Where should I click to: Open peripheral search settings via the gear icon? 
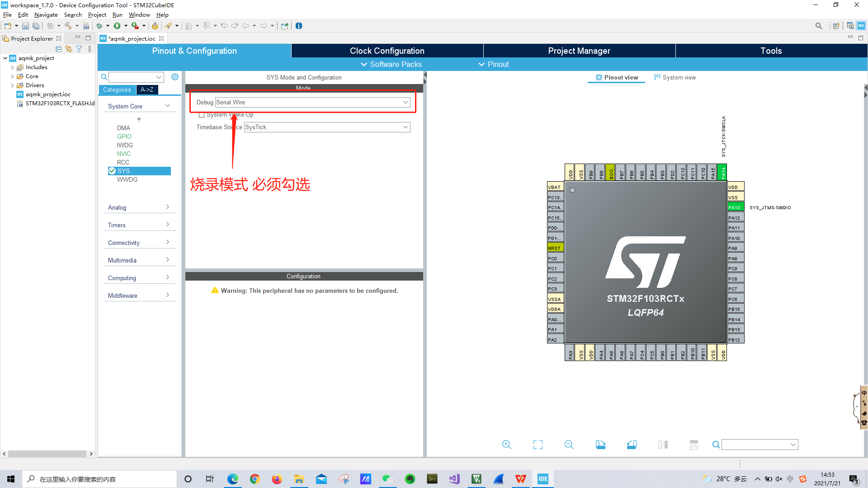[x=175, y=77]
